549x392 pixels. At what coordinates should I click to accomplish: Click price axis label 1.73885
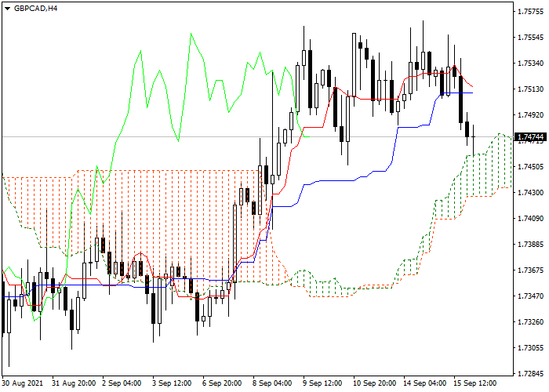(x=530, y=244)
